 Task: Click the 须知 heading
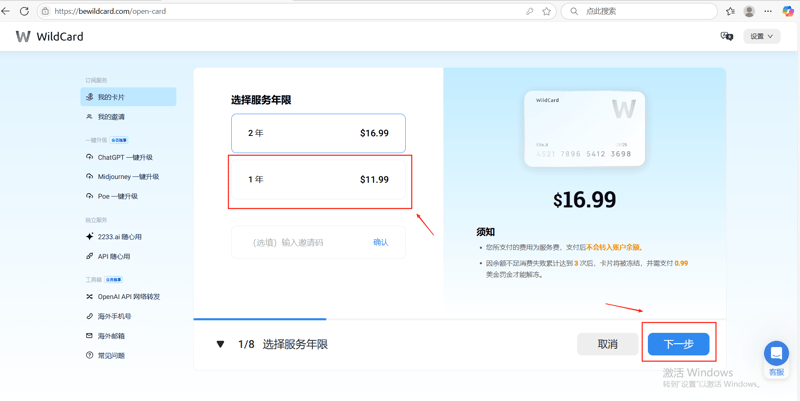click(486, 233)
